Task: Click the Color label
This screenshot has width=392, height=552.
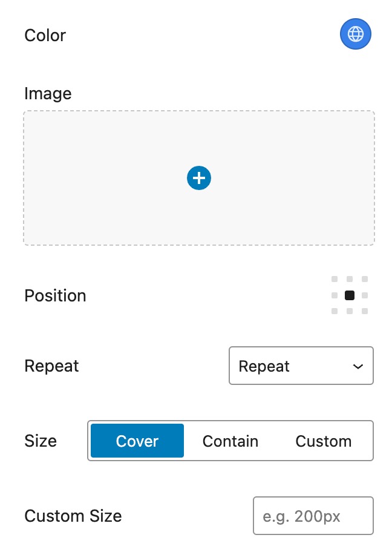Action: click(45, 36)
